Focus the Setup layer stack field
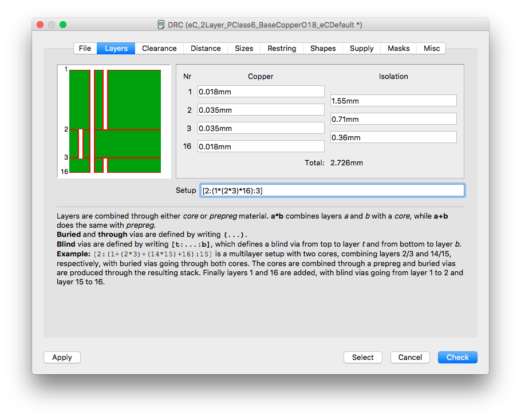521x420 pixels. click(x=332, y=191)
